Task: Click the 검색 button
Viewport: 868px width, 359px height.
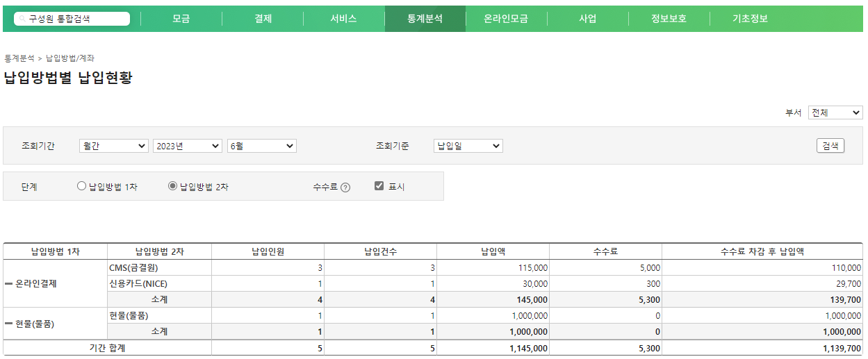Action: coord(830,146)
